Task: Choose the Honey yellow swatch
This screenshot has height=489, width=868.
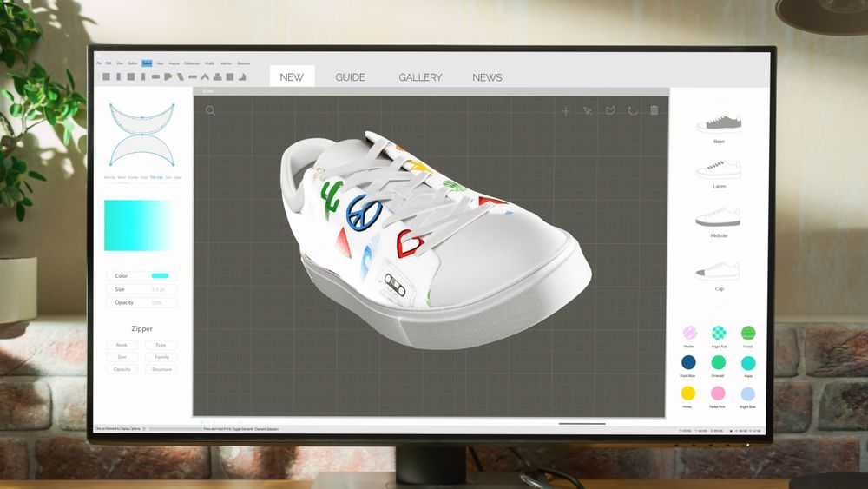Action: click(x=688, y=393)
